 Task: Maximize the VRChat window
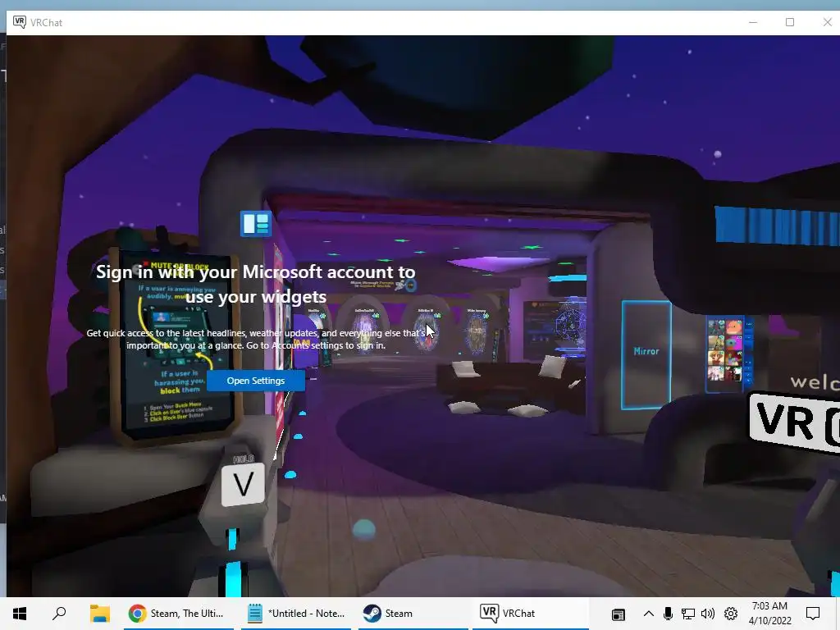point(790,22)
